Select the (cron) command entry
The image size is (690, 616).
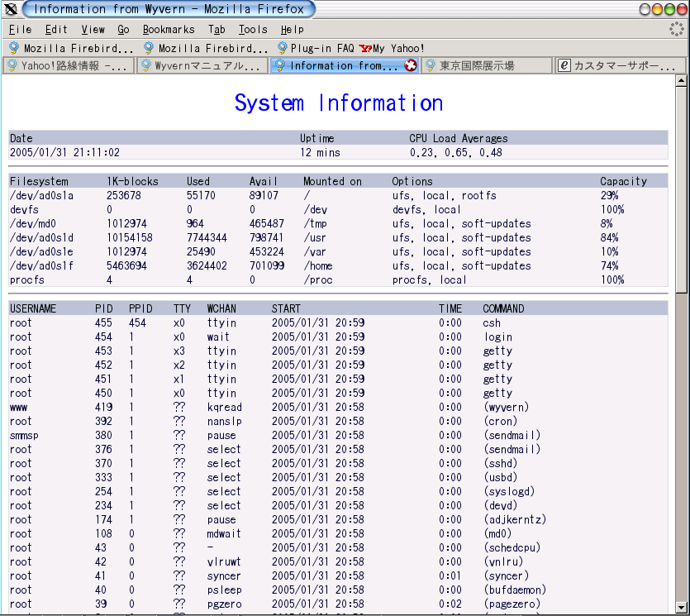[x=500, y=422]
